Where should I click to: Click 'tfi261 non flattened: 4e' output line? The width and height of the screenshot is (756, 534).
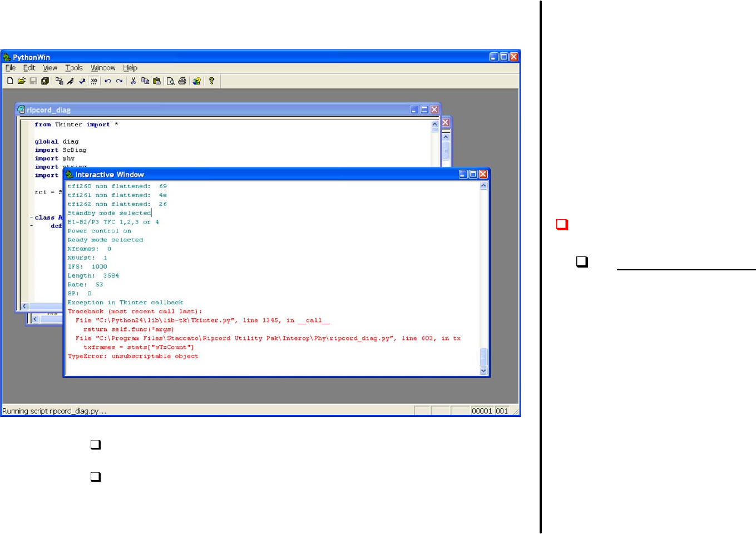click(x=117, y=195)
